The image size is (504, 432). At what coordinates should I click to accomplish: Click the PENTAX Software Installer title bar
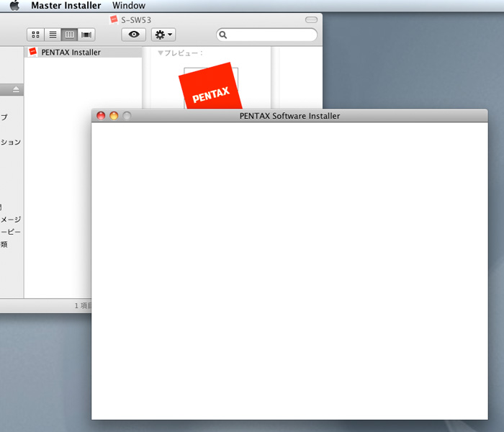[289, 116]
